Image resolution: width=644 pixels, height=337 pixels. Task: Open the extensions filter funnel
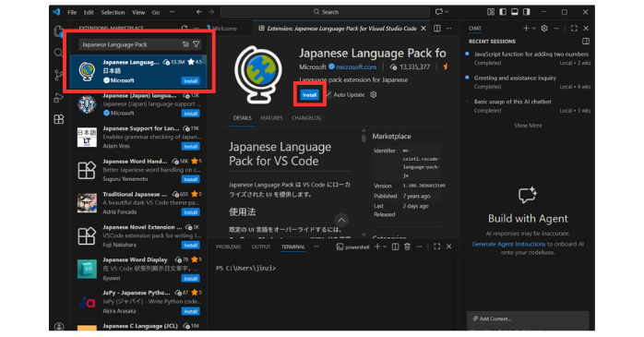point(197,44)
